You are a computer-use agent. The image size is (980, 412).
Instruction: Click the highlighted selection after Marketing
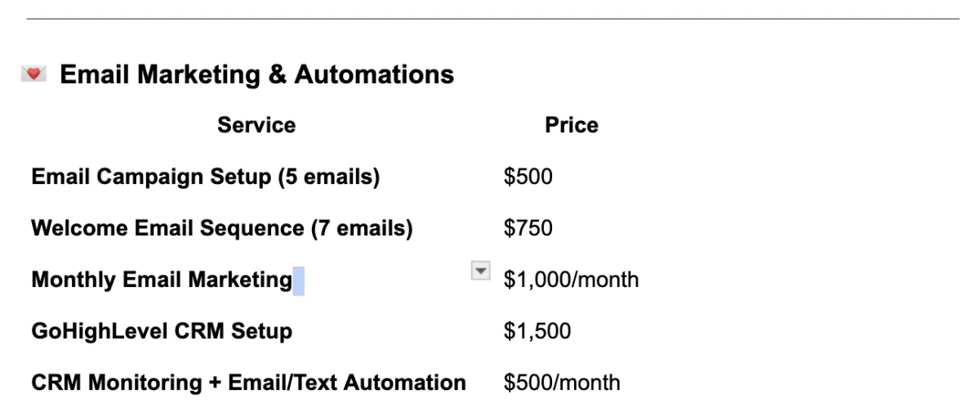pos(298,280)
